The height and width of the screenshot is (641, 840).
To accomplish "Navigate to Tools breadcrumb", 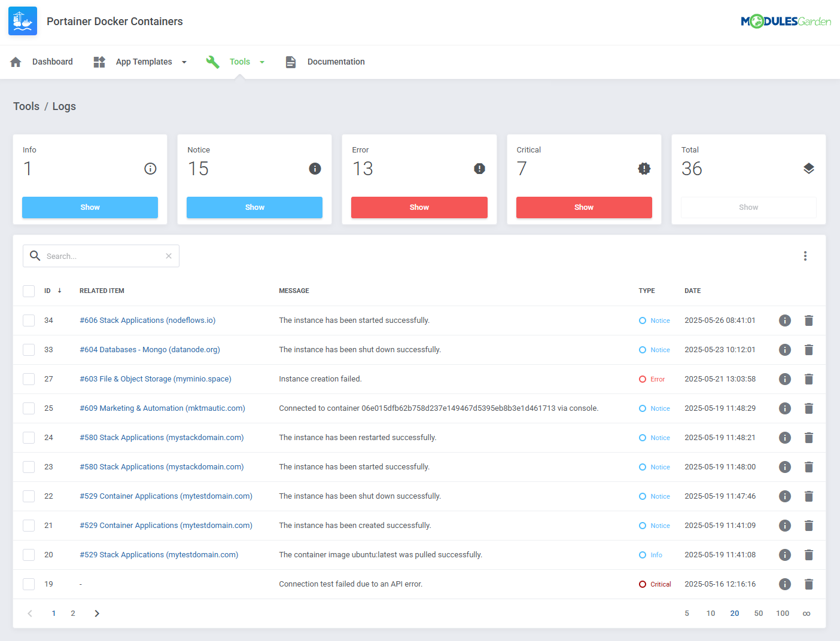I will (x=26, y=106).
